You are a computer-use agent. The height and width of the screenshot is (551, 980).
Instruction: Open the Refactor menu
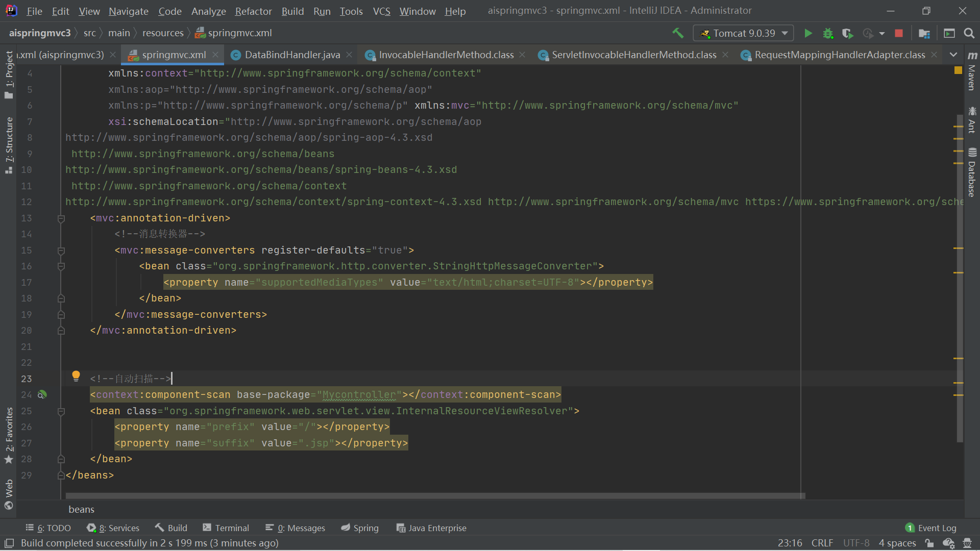pyautogui.click(x=253, y=11)
